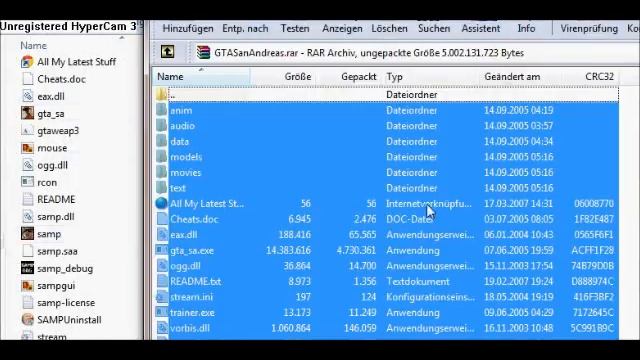This screenshot has height=360, width=640.
Task: Click the Löschen toolbar button
Action: coord(389,29)
